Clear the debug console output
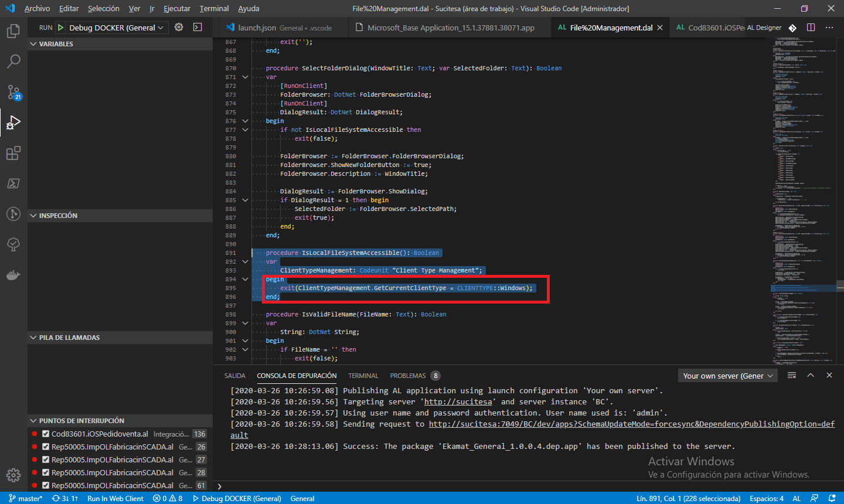844x504 pixels. click(792, 375)
